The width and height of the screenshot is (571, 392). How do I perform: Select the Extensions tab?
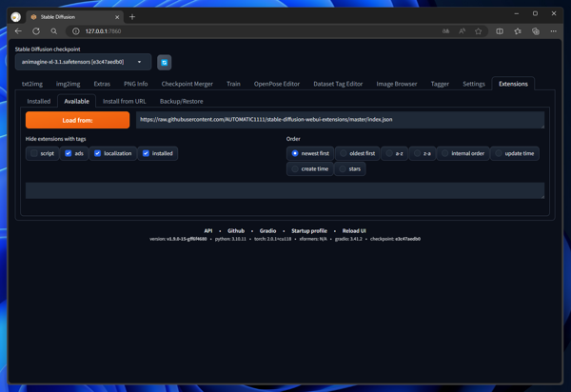(513, 84)
